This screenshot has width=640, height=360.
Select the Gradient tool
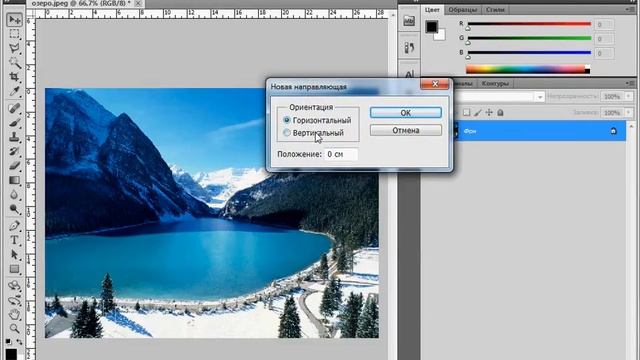point(14,180)
